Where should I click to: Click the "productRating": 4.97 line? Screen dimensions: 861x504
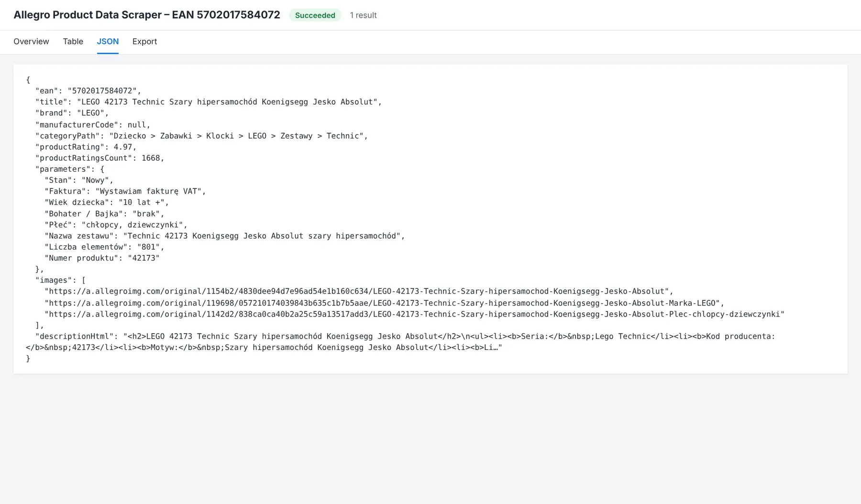click(x=86, y=147)
